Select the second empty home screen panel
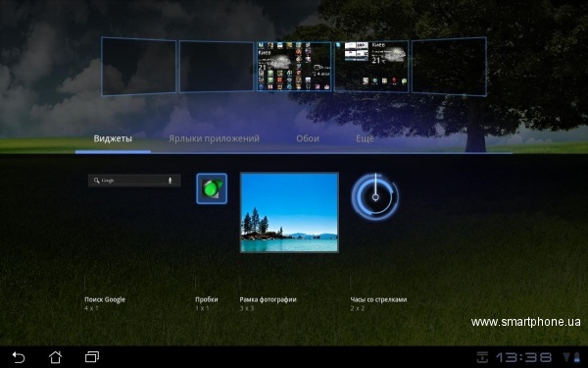This screenshot has width=588, height=368. click(217, 67)
